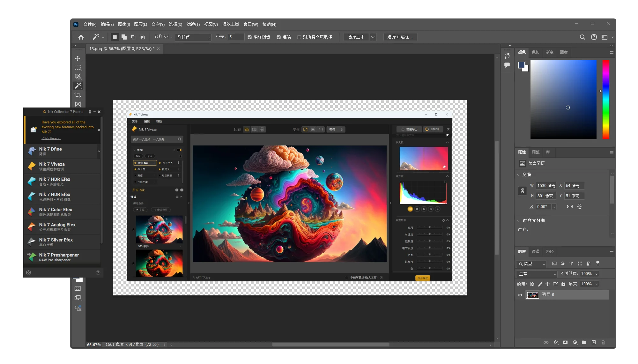
Task: Delete layer with trash icon
Action: click(603, 342)
